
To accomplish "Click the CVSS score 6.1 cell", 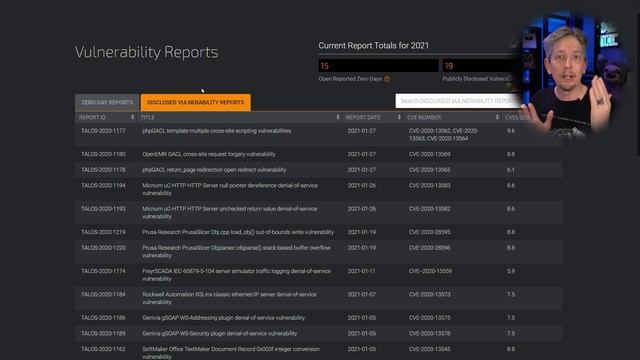I will click(x=511, y=170).
